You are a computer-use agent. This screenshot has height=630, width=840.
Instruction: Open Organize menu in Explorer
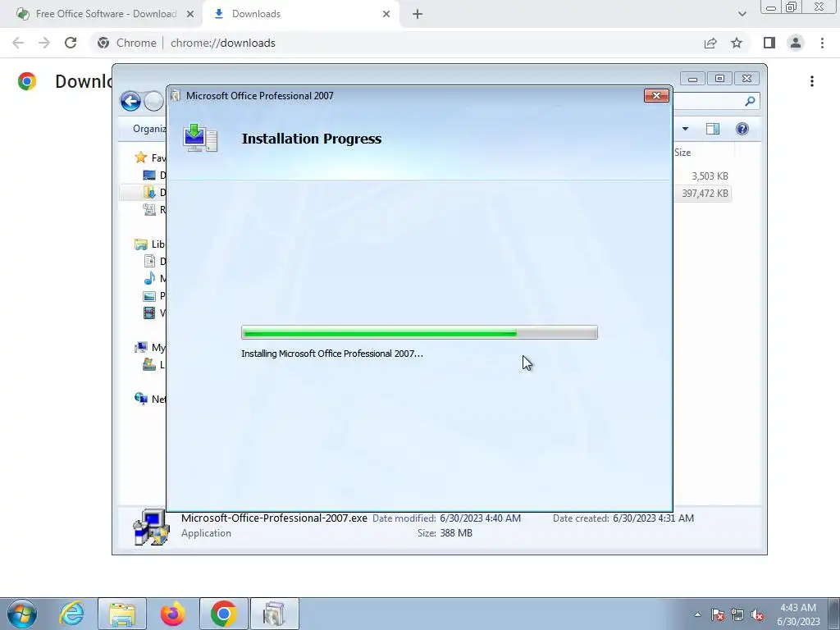tap(148, 129)
